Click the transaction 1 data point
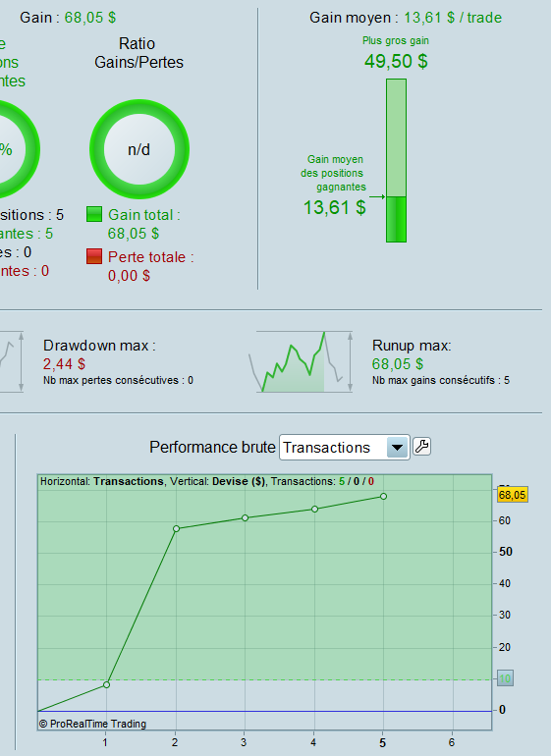 coord(107,684)
